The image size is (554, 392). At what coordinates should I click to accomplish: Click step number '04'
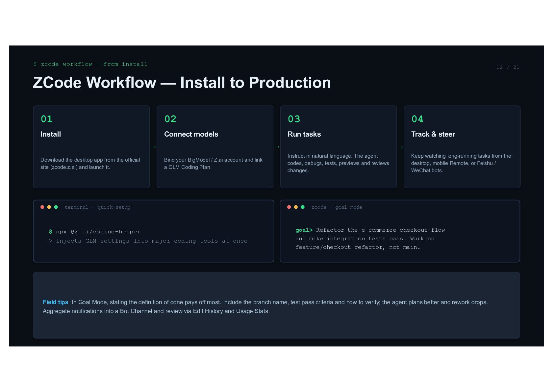click(x=417, y=119)
